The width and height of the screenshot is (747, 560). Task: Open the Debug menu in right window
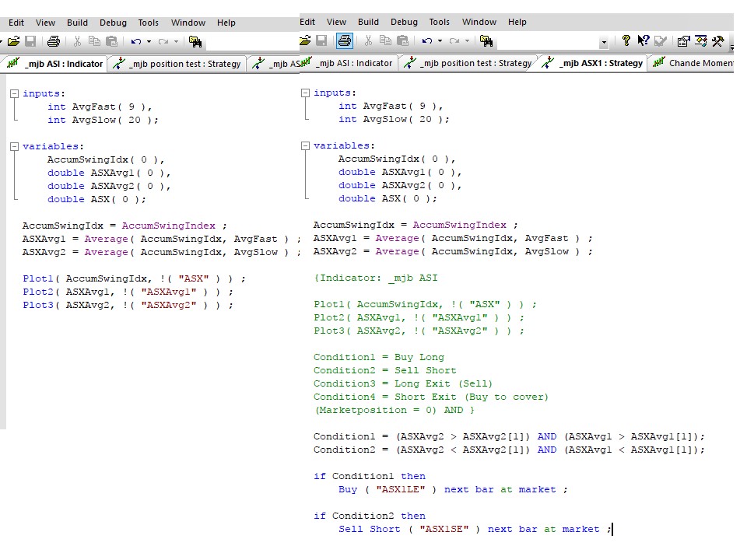(404, 22)
